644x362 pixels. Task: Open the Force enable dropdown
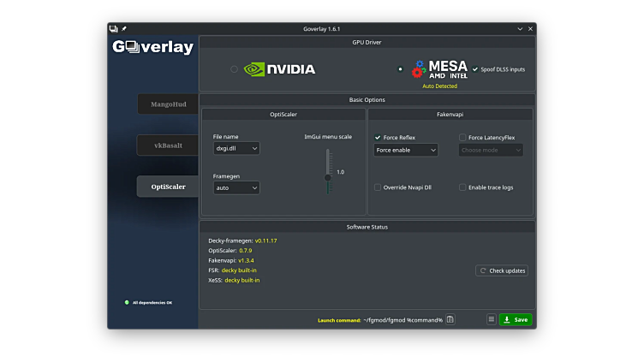pos(406,150)
